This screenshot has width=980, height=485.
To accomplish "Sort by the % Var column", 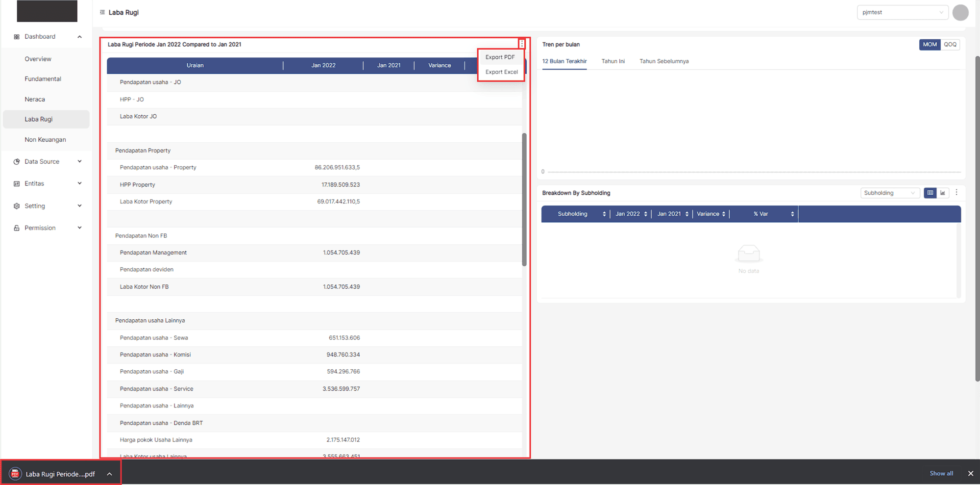I will [792, 214].
